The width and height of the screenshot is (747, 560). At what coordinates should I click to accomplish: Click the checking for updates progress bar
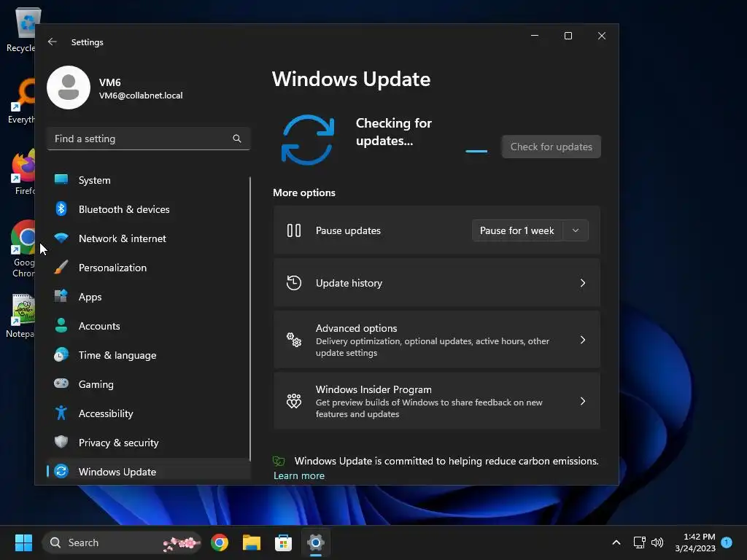pos(476,151)
